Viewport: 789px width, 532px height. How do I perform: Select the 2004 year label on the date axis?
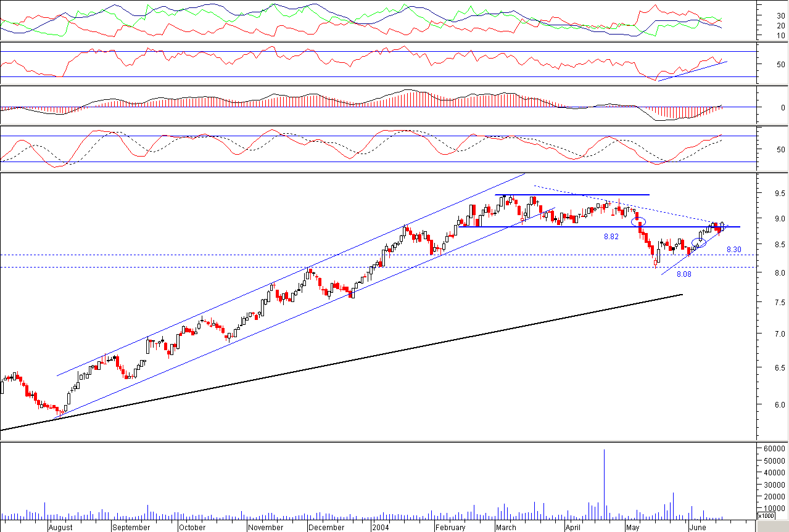coord(380,528)
